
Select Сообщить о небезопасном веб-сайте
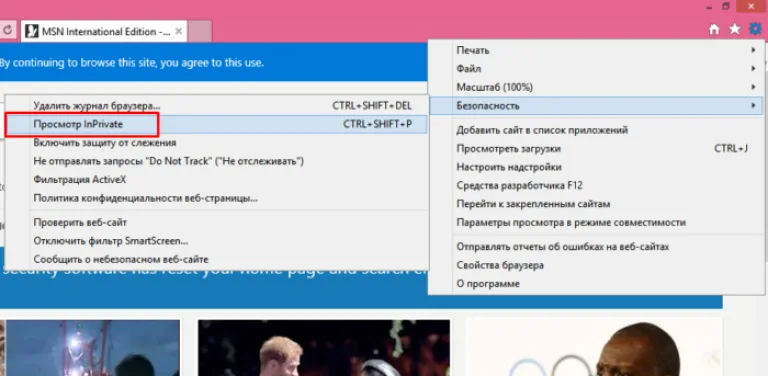point(216,259)
